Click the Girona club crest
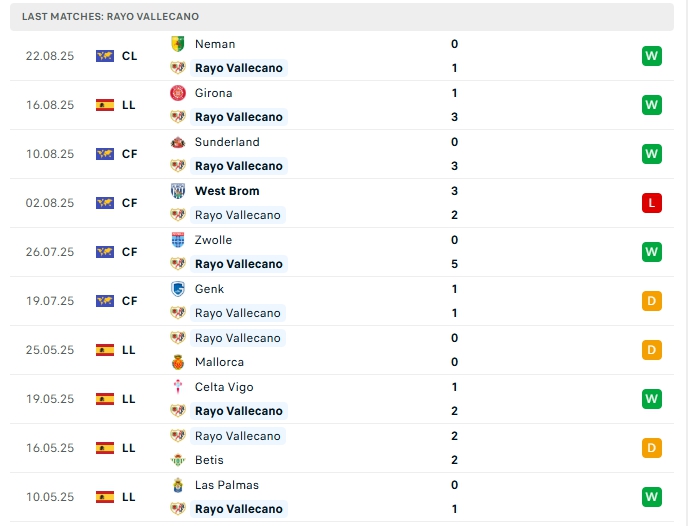This screenshot has height=526, width=688. 178,93
